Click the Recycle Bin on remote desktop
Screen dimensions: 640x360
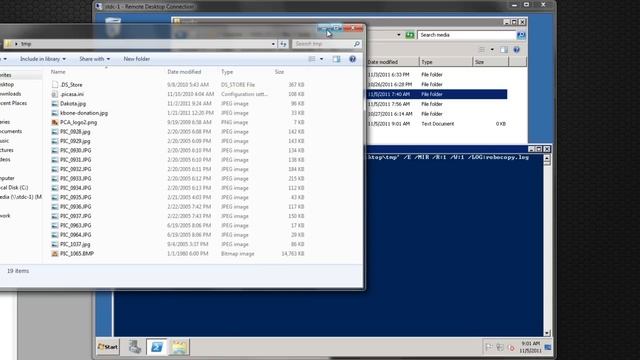pos(113,26)
